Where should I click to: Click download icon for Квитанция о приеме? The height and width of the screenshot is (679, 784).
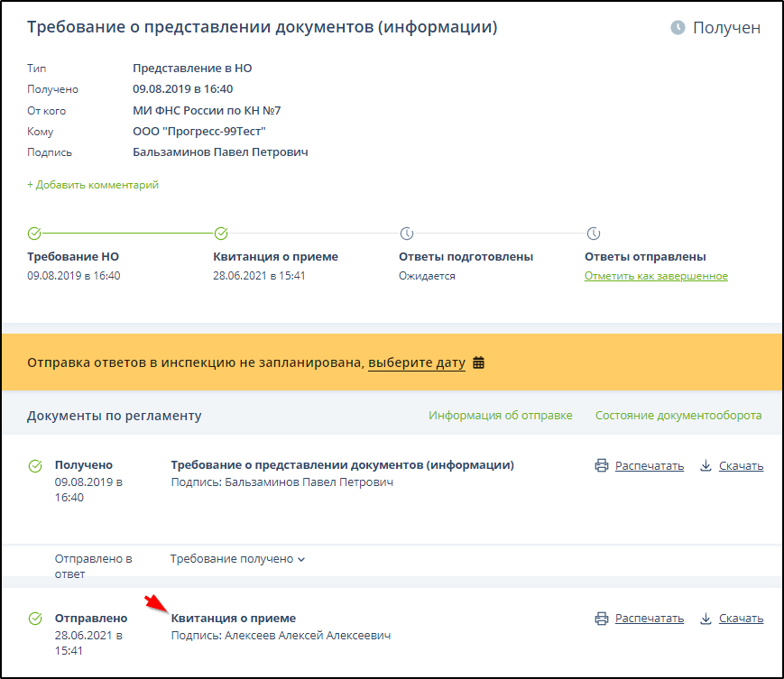(x=706, y=619)
